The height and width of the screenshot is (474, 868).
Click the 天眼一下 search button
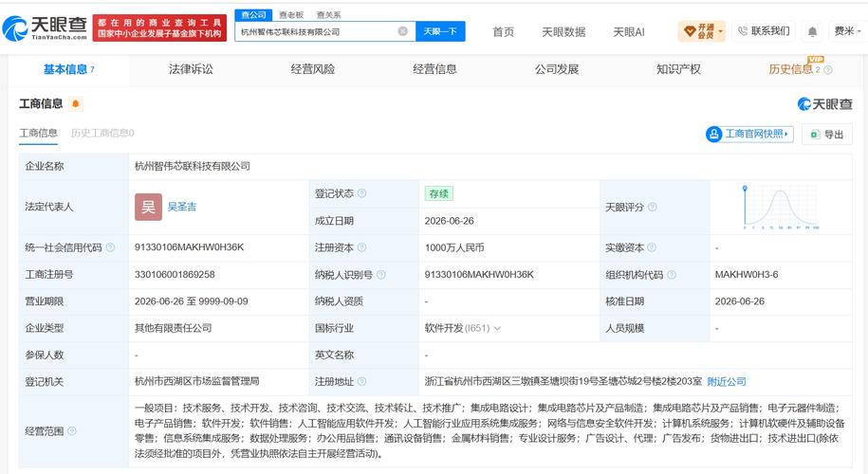coord(440,31)
